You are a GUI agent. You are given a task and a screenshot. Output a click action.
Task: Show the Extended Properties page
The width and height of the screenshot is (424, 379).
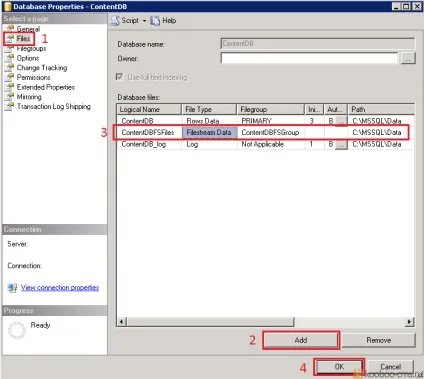(46, 87)
